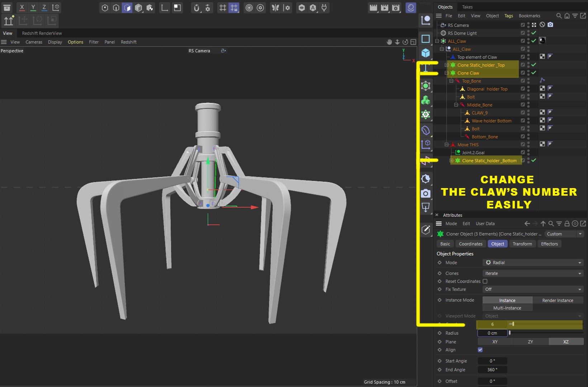Click the filter icon in Objects panel

pyautogui.click(x=575, y=16)
